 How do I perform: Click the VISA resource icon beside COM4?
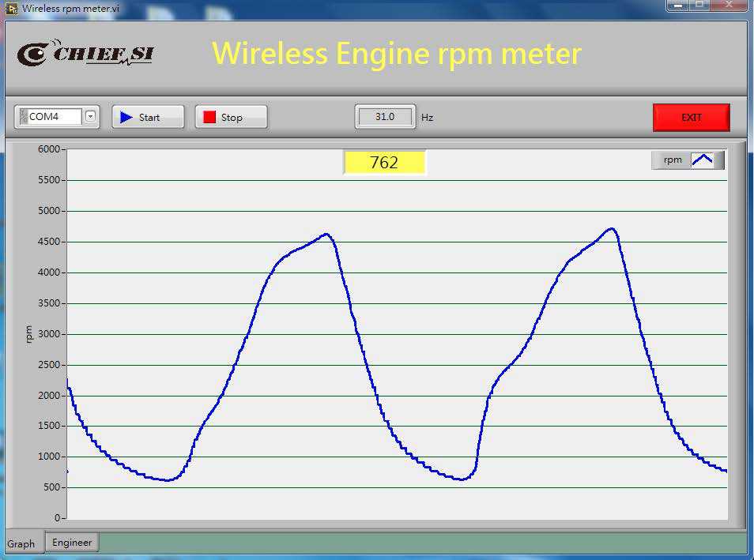pyautogui.click(x=23, y=117)
